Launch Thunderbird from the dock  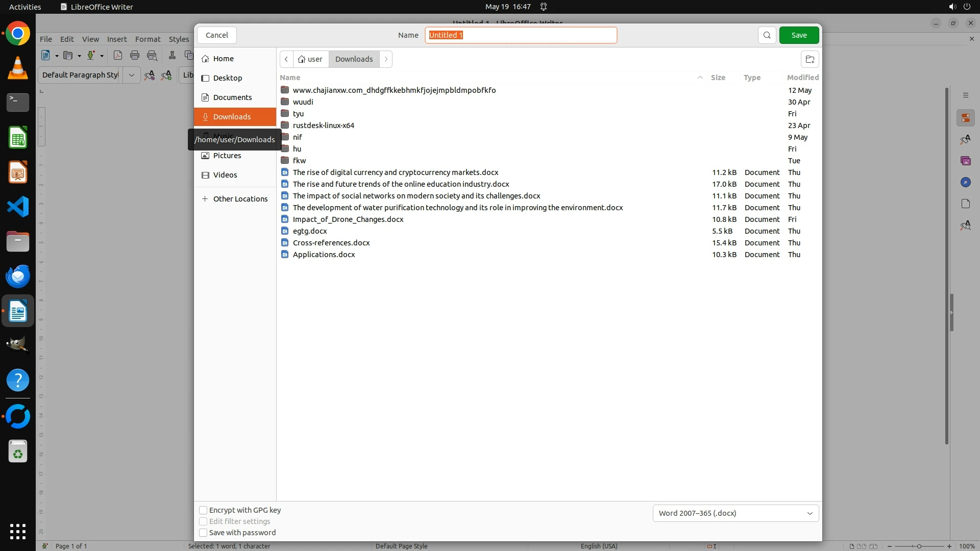pos(18,276)
